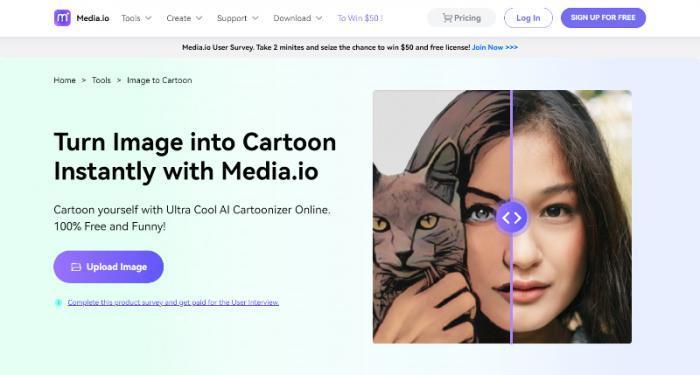Viewport: 700px width, 375px height.
Task: Click the Cartoon yourself description text
Action: point(192,218)
